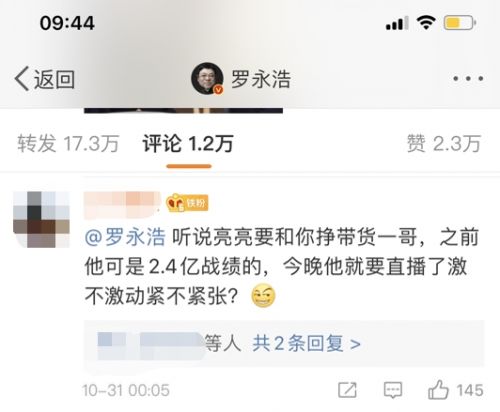Screen dimensions: 500x412
Task: Tap the share/forward icon under comment
Action: [347, 390]
